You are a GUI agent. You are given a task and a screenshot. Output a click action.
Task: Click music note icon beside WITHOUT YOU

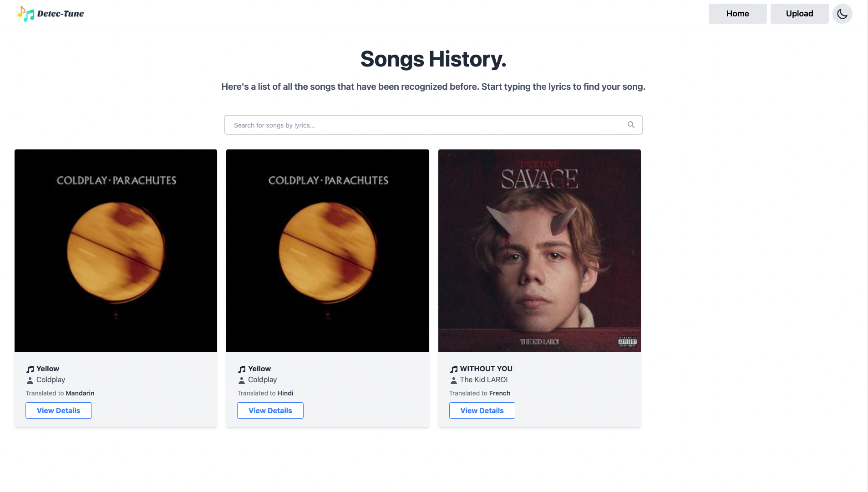(454, 369)
